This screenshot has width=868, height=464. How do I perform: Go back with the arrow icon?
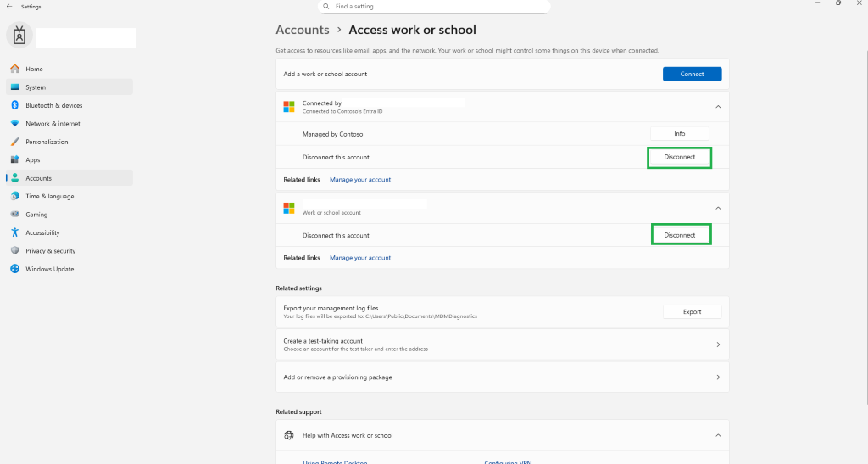9,7
